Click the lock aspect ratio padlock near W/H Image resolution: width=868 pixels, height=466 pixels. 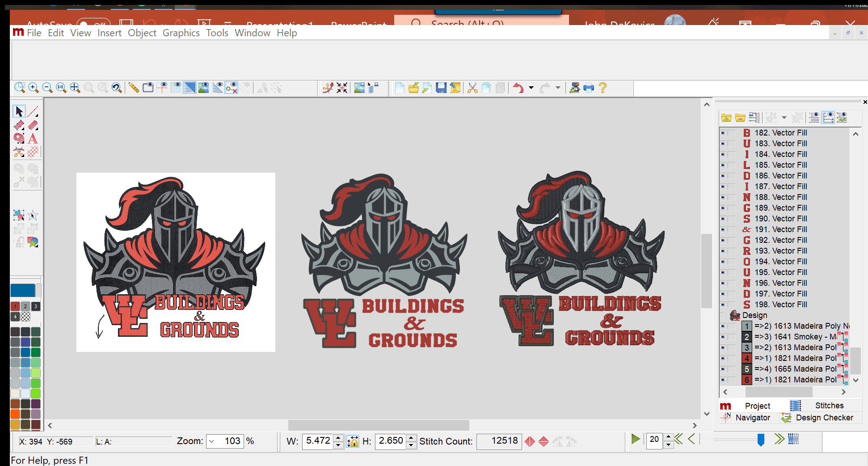tap(352, 441)
